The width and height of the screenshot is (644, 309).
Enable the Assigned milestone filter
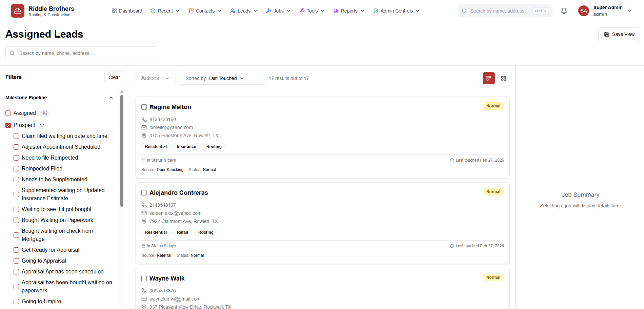(x=8, y=113)
